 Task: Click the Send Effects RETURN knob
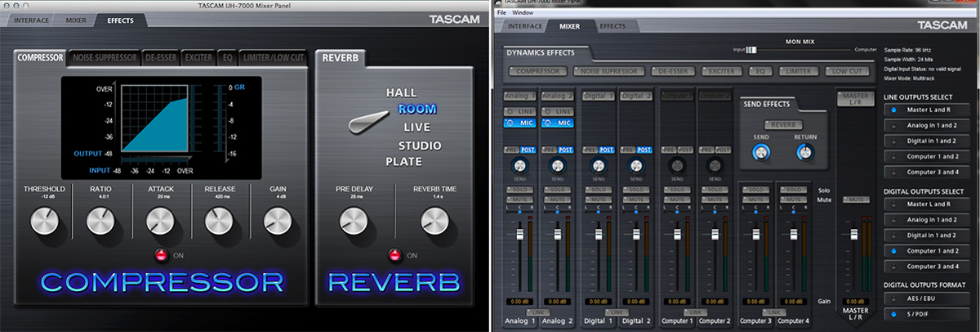[x=805, y=151]
